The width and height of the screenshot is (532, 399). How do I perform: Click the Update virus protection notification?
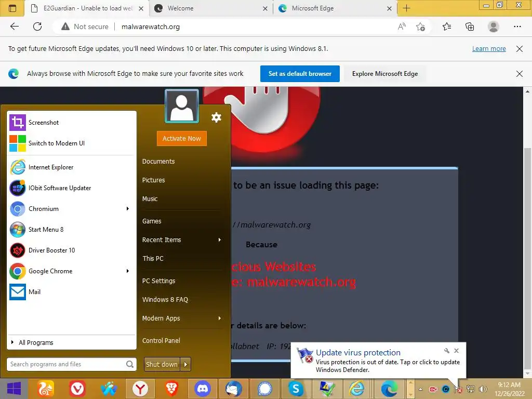coord(378,361)
